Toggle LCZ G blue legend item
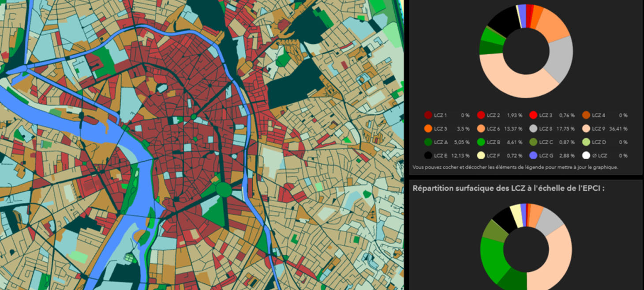 [x=533, y=155]
